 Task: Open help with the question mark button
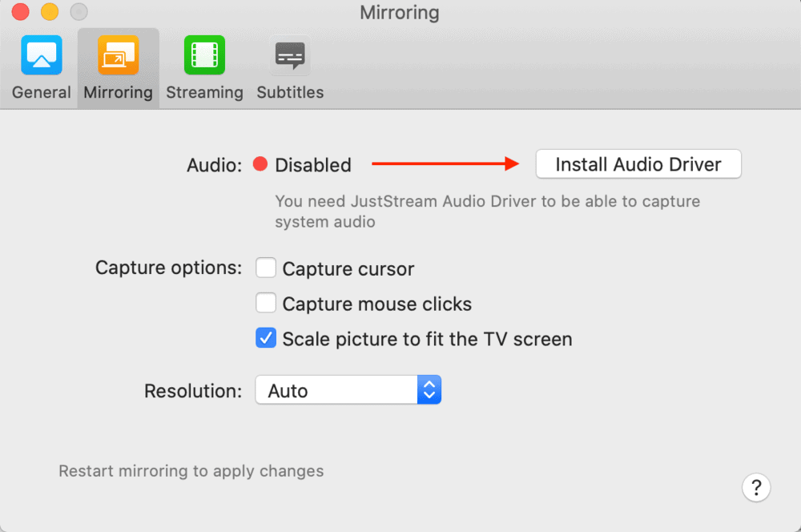[756, 488]
